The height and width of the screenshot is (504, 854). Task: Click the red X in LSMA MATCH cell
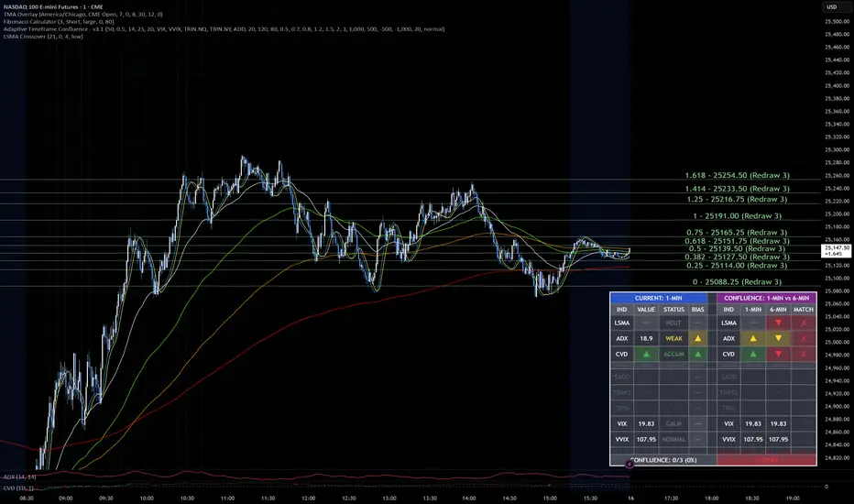pyautogui.click(x=804, y=323)
